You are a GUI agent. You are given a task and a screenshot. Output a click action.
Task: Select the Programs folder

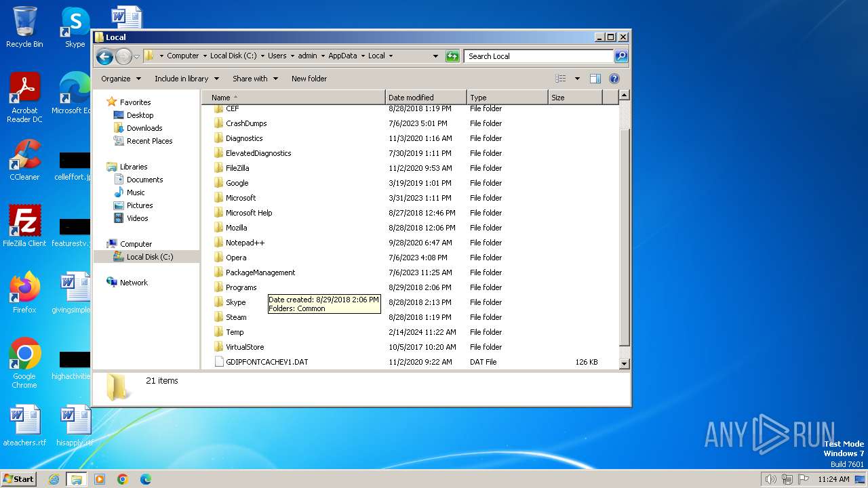(x=241, y=287)
